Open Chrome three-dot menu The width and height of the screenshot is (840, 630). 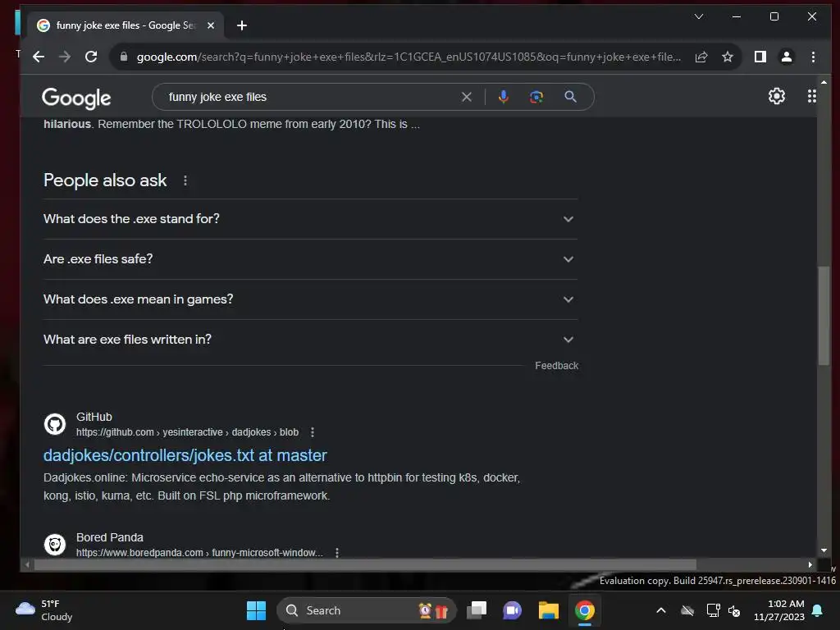(x=813, y=57)
